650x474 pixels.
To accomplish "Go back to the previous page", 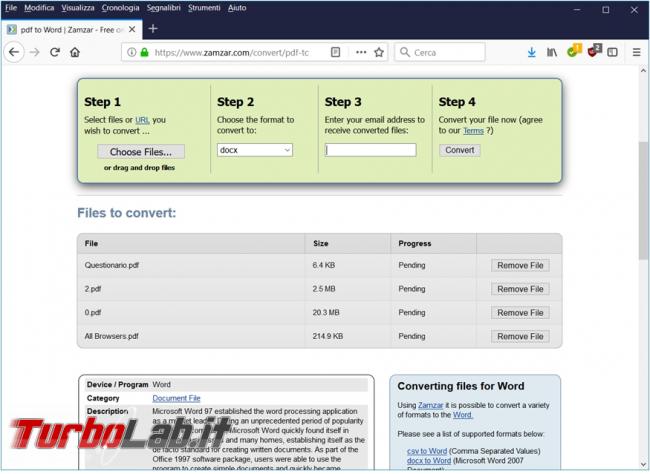I will [14, 52].
